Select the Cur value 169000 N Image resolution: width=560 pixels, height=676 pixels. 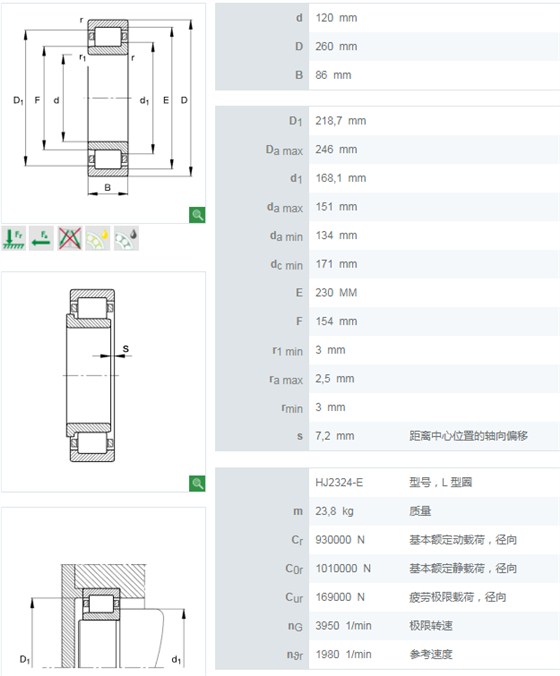(x=340, y=597)
